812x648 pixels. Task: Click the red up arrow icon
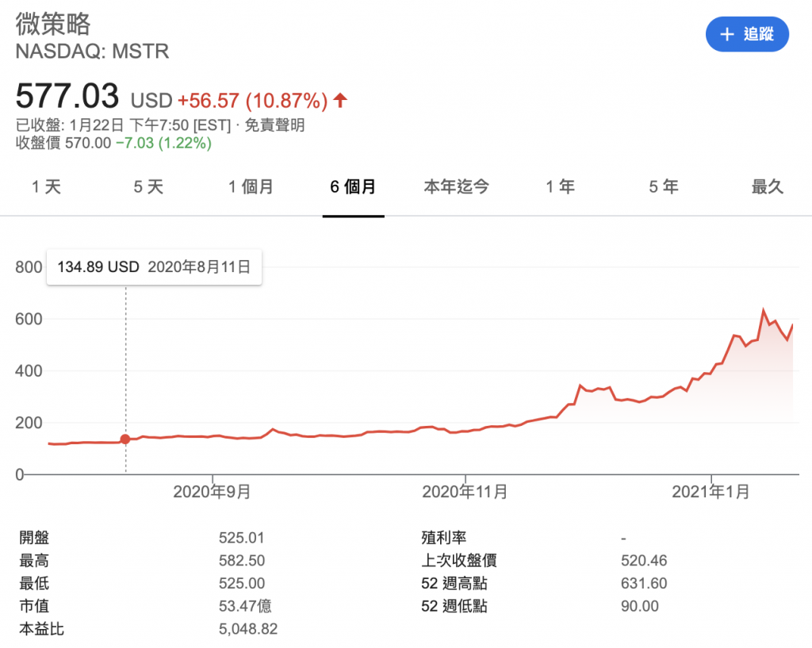click(x=340, y=99)
